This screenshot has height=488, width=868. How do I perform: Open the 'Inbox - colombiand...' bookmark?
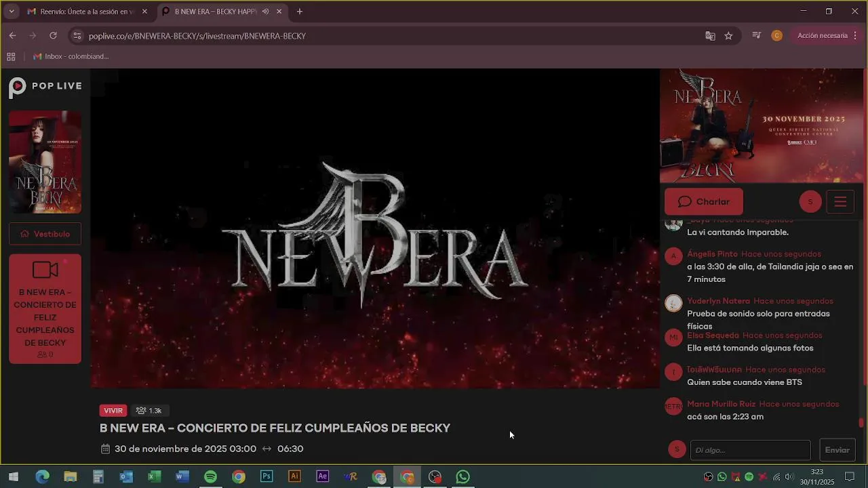coord(71,56)
